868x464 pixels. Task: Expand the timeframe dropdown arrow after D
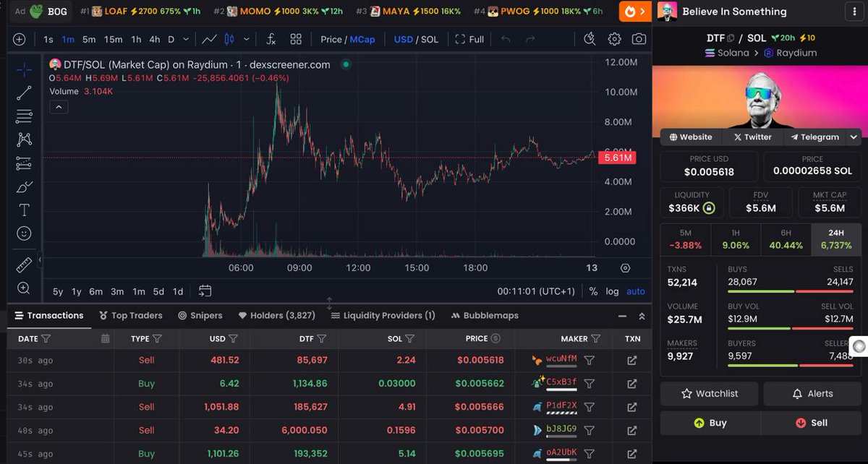[x=187, y=39]
